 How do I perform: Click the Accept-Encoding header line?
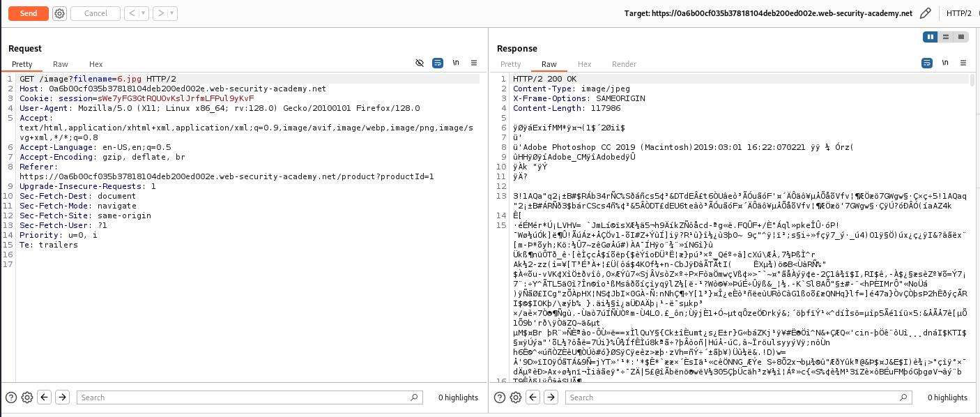(102, 157)
